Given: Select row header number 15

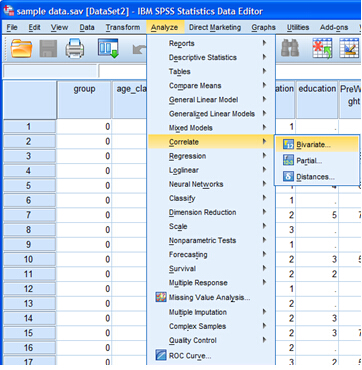Looking at the screenshot, I should [29, 333].
